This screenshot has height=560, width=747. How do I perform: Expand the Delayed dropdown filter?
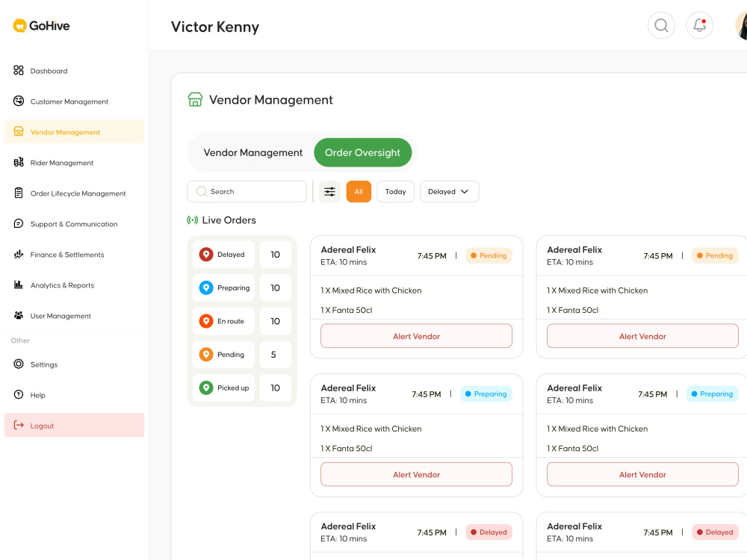coord(449,191)
